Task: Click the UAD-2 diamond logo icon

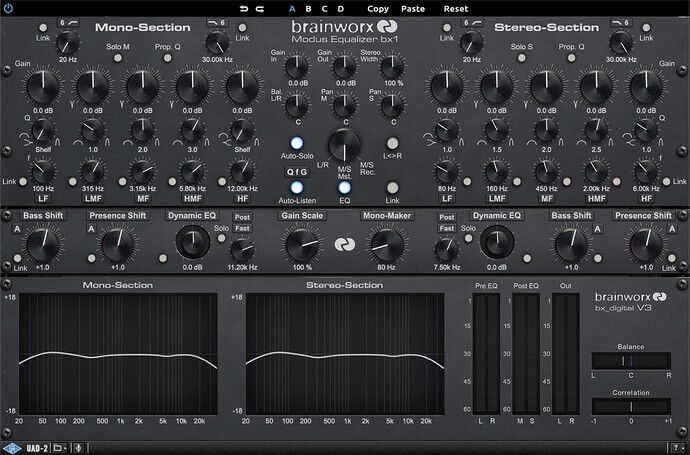Action: (x=13, y=448)
